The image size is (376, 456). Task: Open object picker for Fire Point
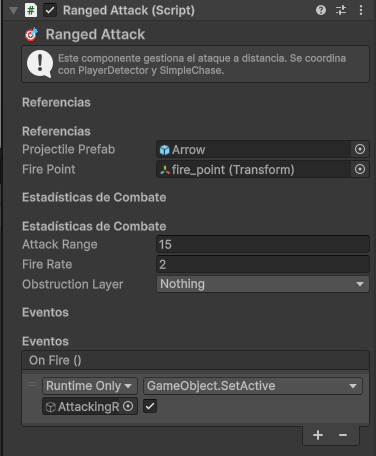360,169
